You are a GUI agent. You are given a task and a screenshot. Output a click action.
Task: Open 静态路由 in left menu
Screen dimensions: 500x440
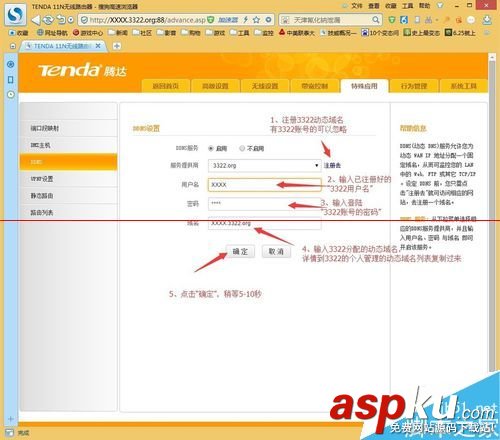69,196
